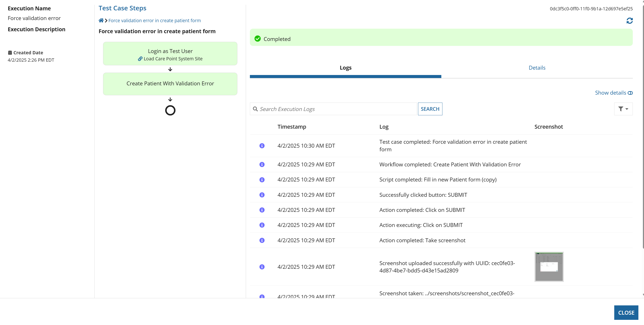644x325 pixels.
Task: Open Load Care Point System Site link
Action: click(173, 59)
